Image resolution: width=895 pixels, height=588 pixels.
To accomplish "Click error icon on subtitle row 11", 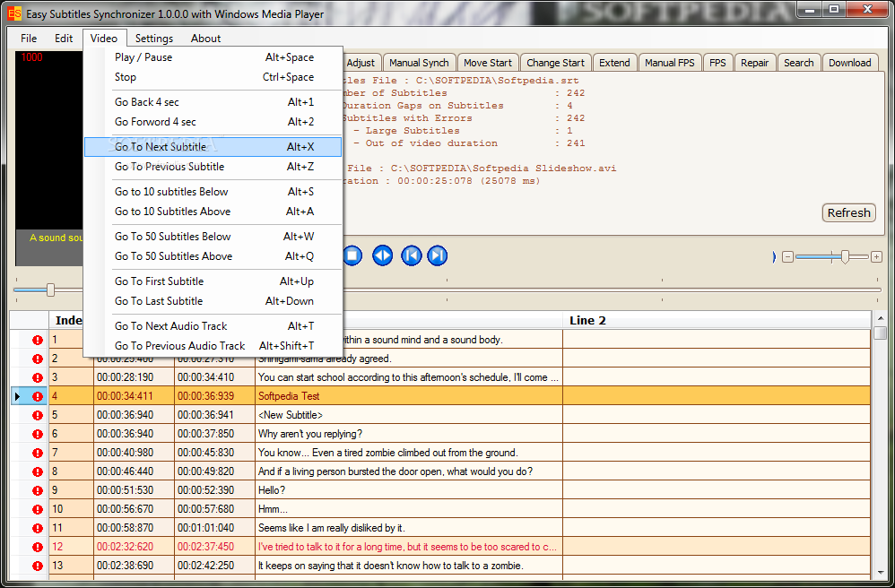I will (38, 528).
